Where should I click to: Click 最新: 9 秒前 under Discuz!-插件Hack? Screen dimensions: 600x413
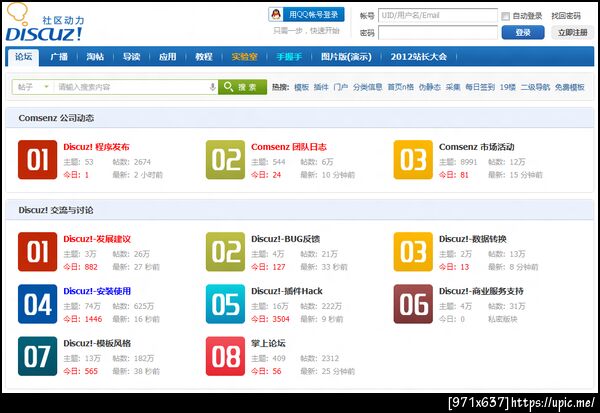coord(322,319)
